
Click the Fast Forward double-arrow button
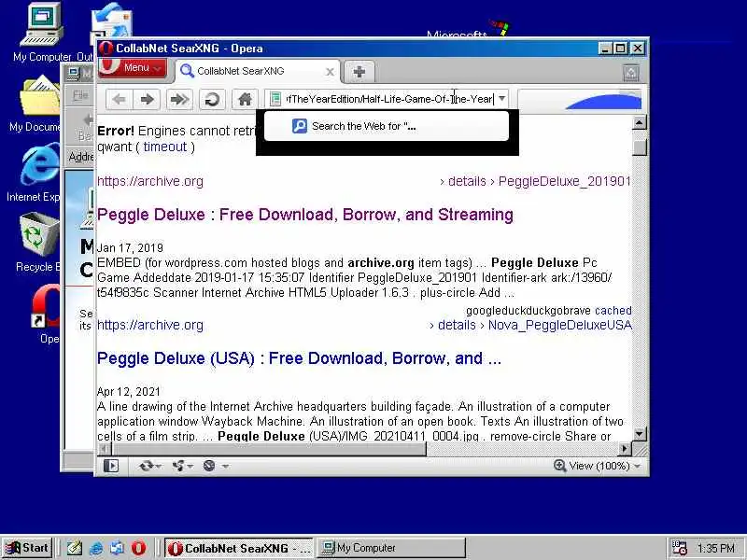[x=179, y=99]
